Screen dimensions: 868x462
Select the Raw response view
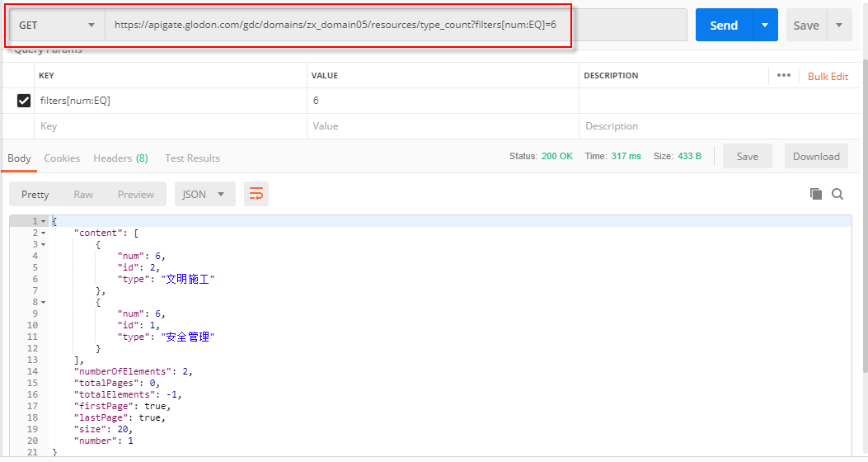(x=83, y=194)
